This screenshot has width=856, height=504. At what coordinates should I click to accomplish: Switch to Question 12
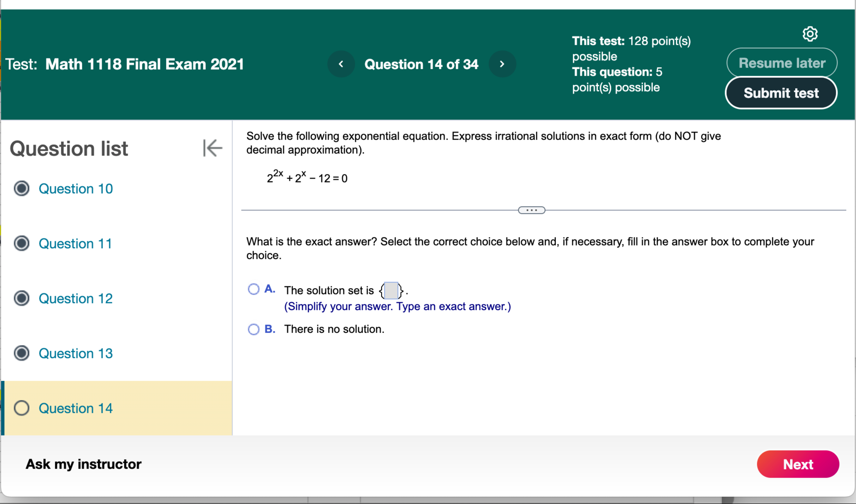pyautogui.click(x=76, y=298)
